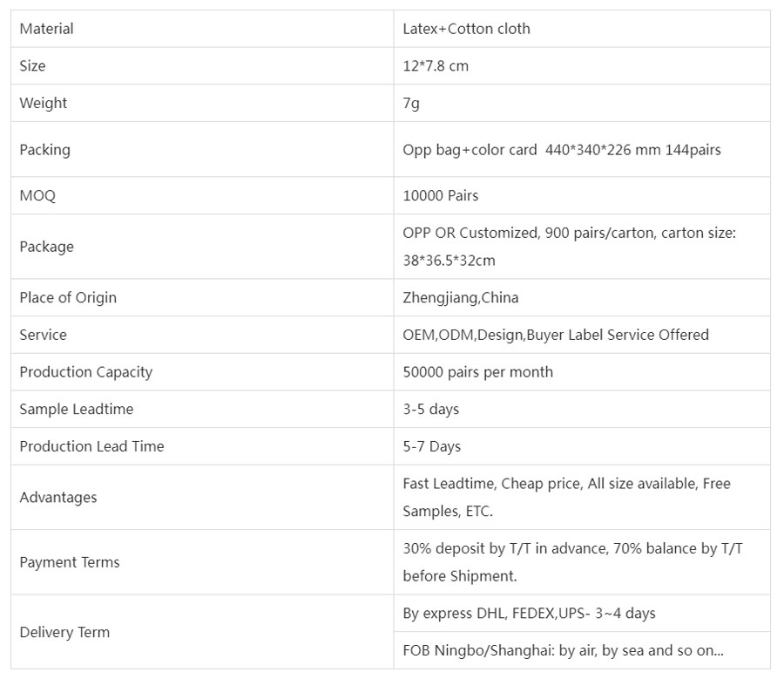
Task: Select the Latex+Cotton cloth value
Action: (x=466, y=29)
